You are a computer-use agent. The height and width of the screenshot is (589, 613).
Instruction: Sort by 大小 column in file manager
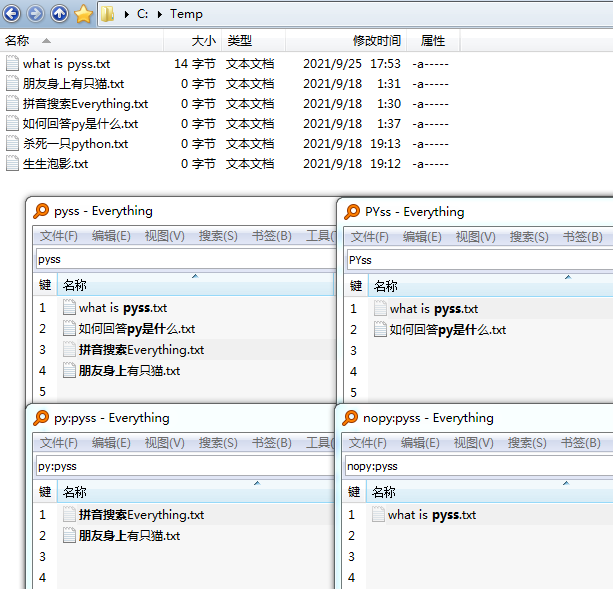tap(193, 41)
